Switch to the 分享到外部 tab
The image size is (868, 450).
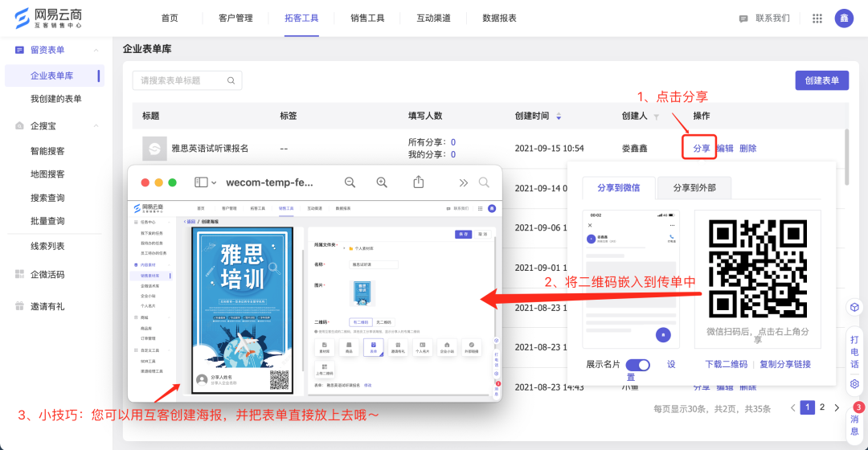[x=694, y=188]
